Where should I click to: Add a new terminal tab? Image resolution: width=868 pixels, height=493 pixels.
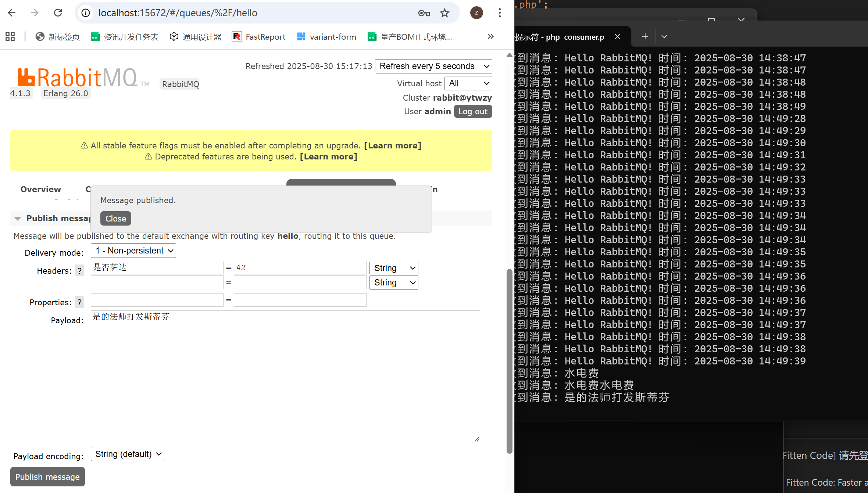645,36
